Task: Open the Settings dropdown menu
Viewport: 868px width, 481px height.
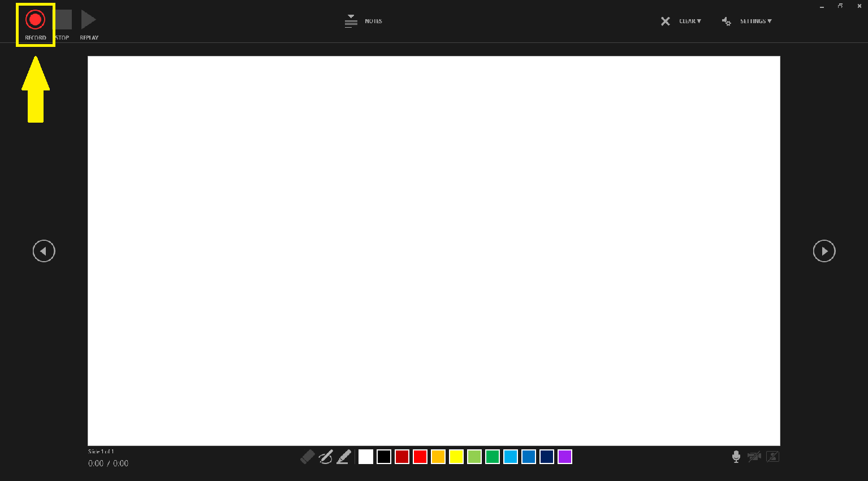Action: 746,21
